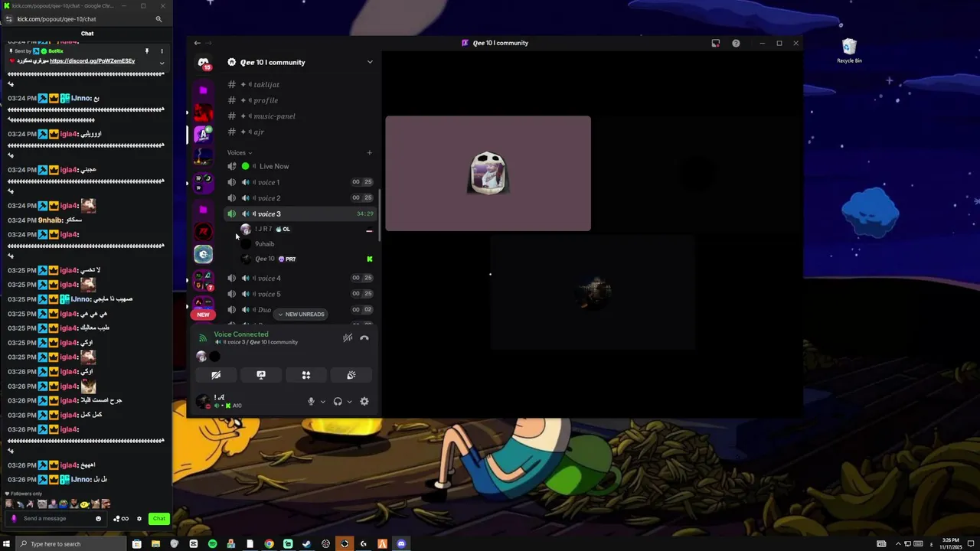The height and width of the screenshot is (551, 980).
Task: Click the NEW UNREADS button
Action: (x=301, y=315)
